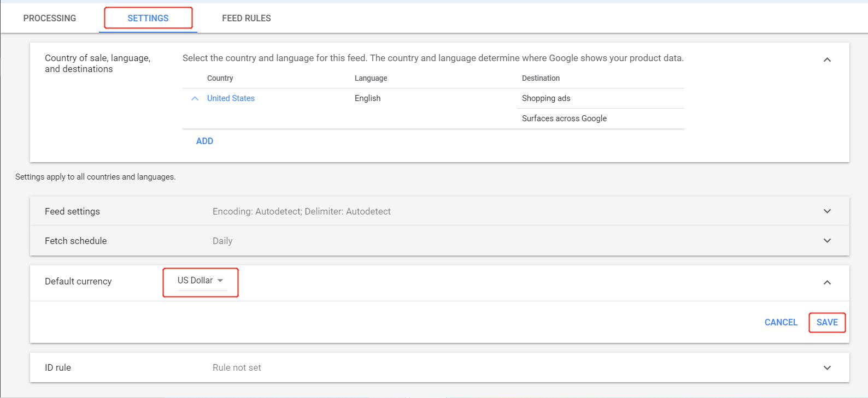The width and height of the screenshot is (868, 398).
Task: Click the Encoding Autodetect summary text
Action: click(x=301, y=211)
